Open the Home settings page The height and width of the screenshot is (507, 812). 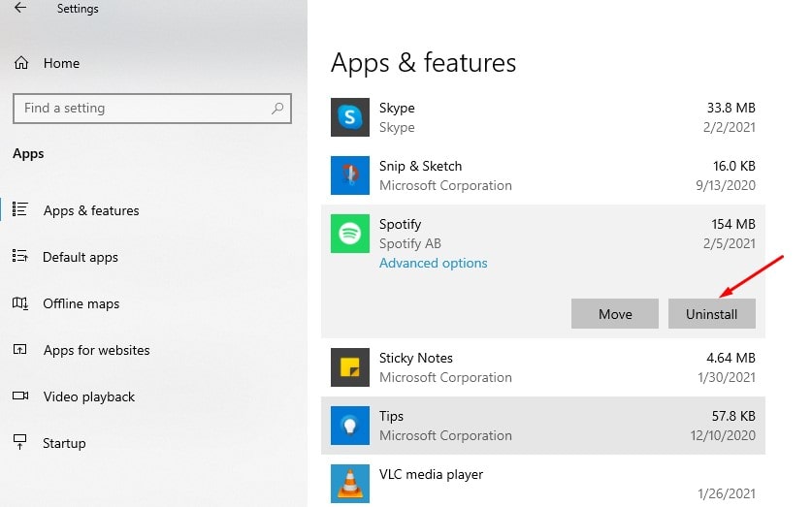[x=47, y=63]
